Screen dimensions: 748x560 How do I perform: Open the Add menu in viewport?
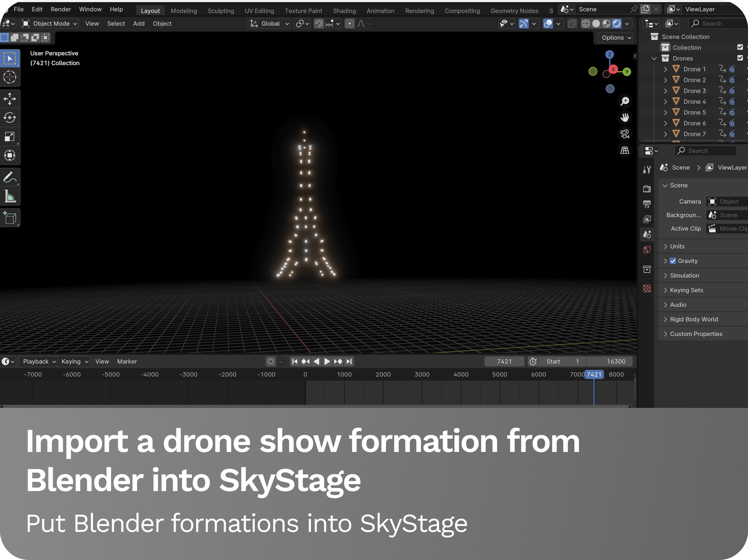tap(139, 24)
